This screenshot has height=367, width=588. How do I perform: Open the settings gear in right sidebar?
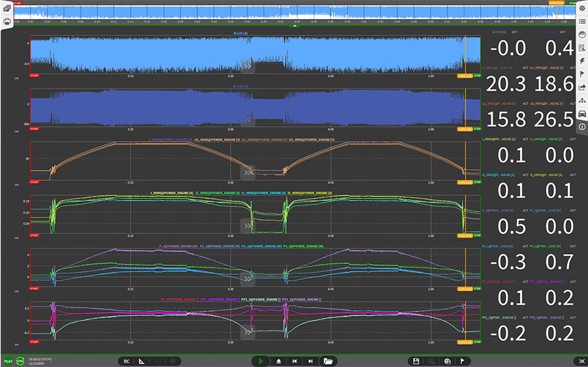click(581, 8)
